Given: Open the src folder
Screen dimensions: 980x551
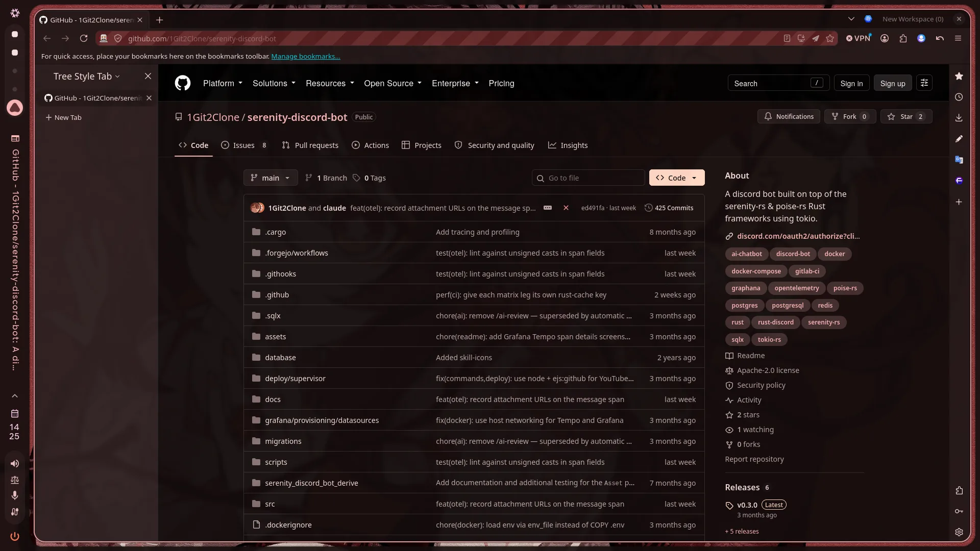Looking at the screenshot, I should coord(269,504).
